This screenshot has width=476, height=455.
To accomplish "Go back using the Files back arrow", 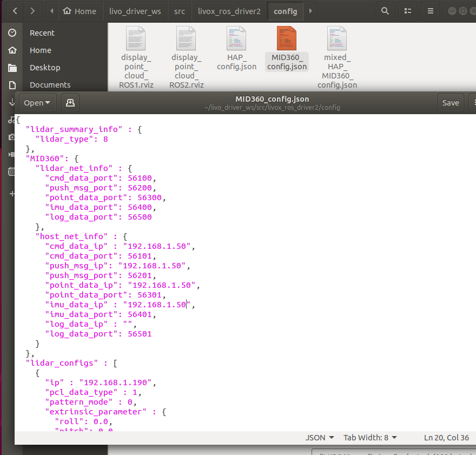I will 15,11.
